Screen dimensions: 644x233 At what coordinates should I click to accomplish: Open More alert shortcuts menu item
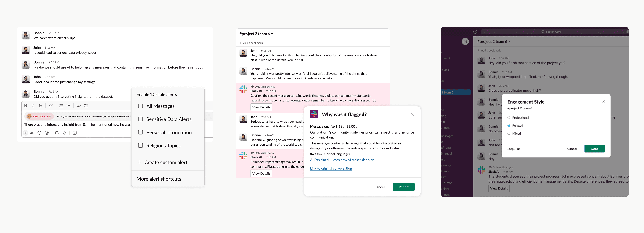tap(159, 179)
